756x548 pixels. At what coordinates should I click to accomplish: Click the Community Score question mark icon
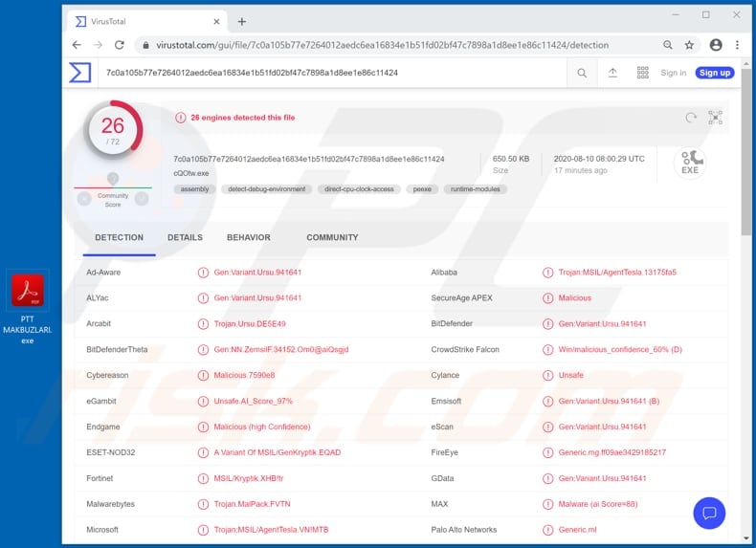[x=113, y=179]
